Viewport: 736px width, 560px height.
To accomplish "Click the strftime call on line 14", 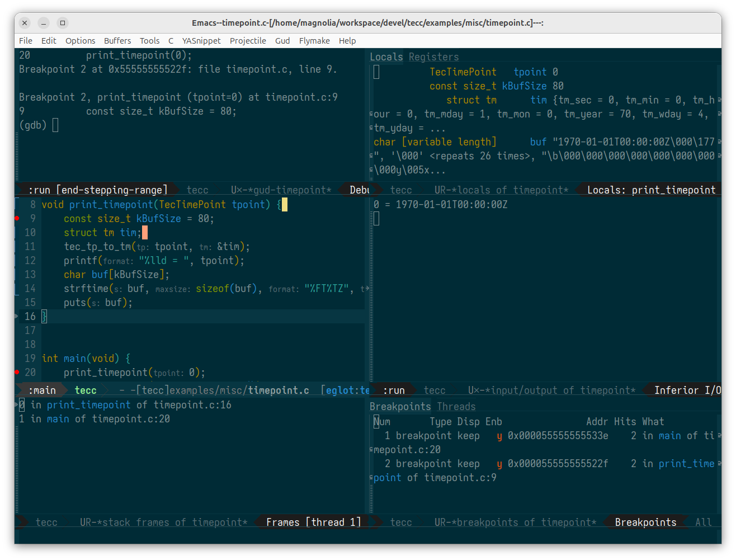I will (86, 289).
